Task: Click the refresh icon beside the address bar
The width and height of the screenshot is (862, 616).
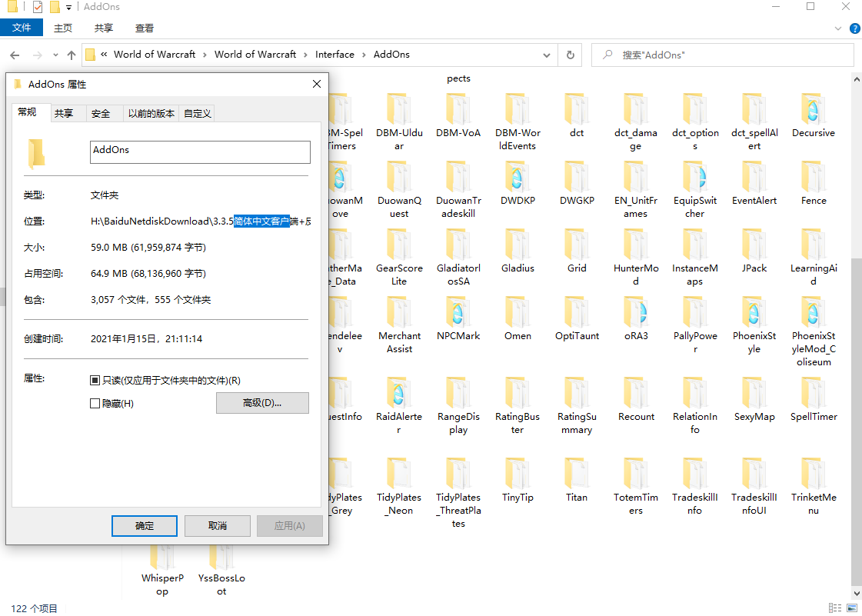Action: [569, 55]
